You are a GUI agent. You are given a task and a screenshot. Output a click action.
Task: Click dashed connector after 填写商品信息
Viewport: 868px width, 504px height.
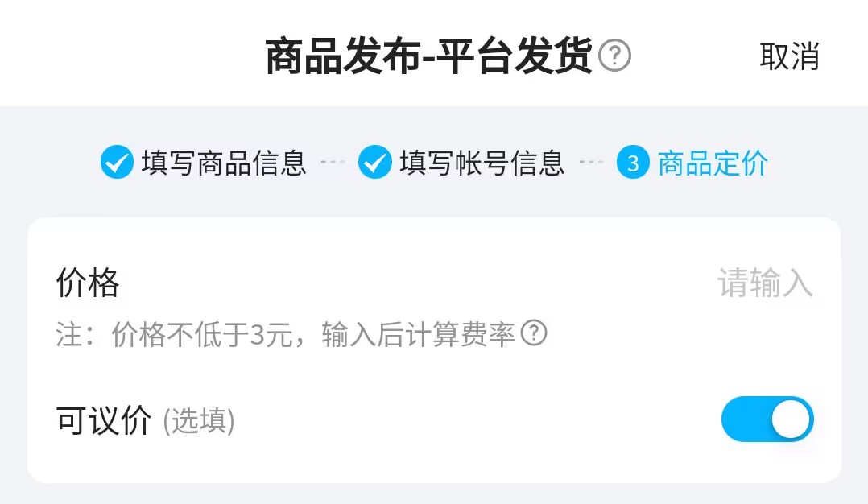click(333, 162)
